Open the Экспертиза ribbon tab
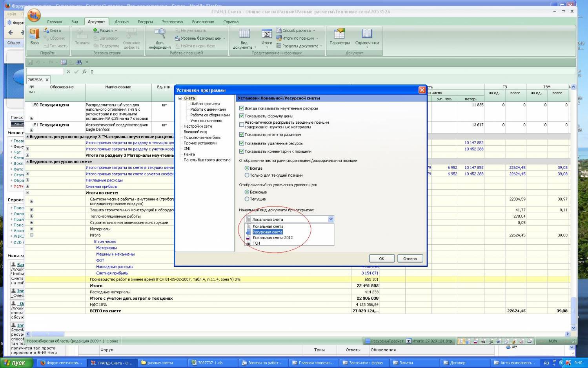588x368 pixels. [172, 22]
